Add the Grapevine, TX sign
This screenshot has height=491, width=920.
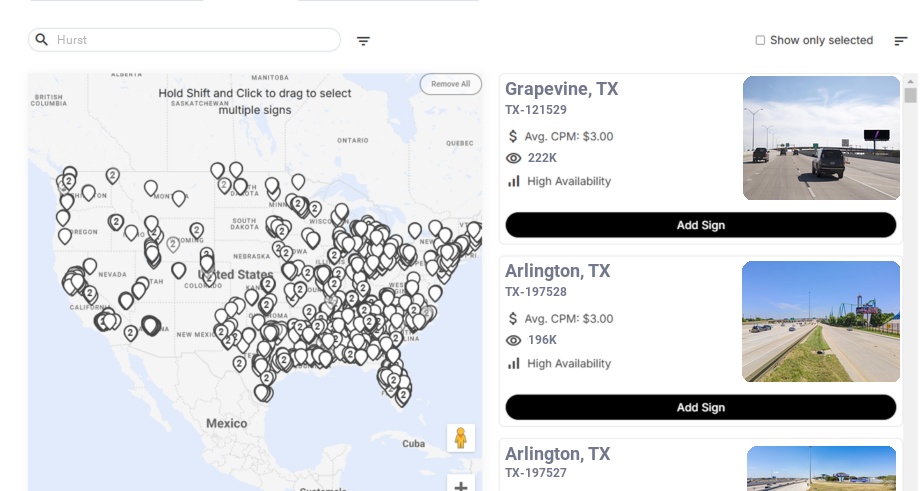coord(700,225)
